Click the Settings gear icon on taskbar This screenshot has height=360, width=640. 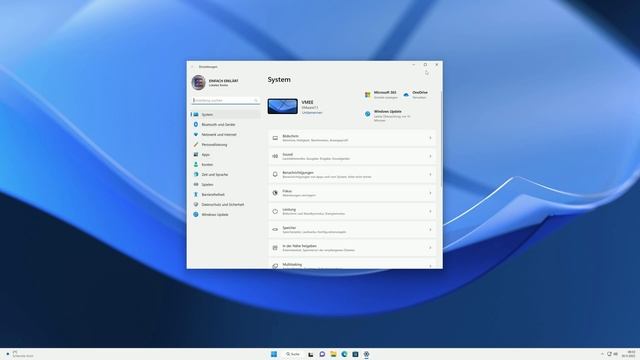point(366,354)
